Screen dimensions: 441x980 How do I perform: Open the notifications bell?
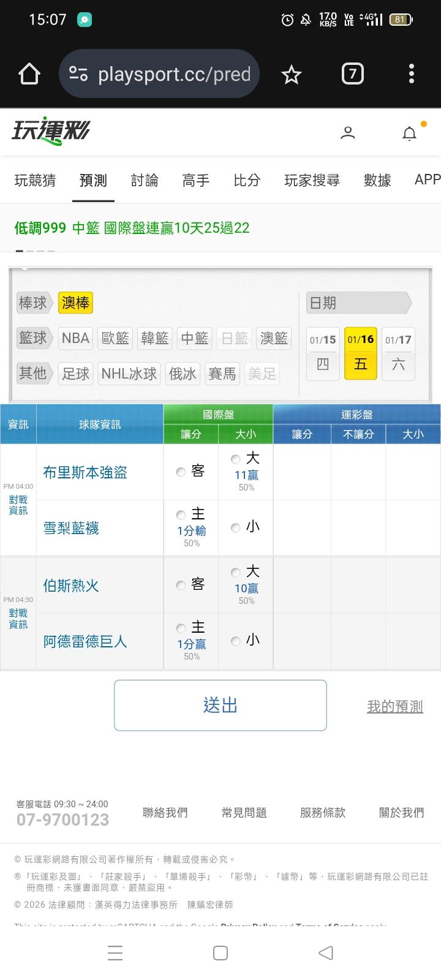[x=409, y=133]
